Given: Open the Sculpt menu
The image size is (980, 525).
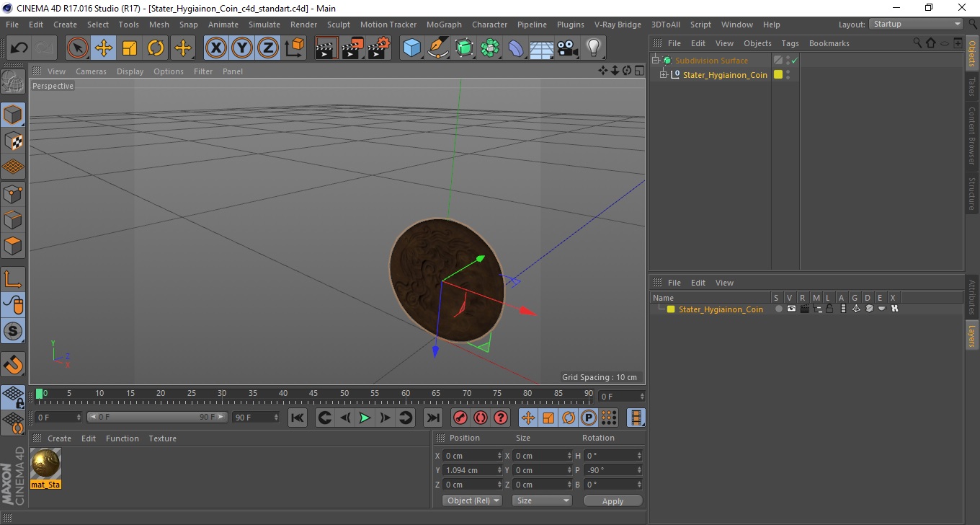Looking at the screenshot, I should coord(338,25).
